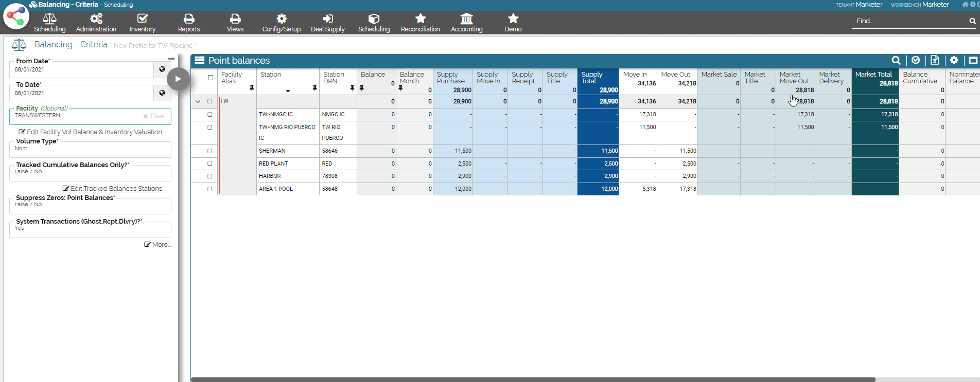Open the From Date picker globe icon
Image resolution: width=980 pixels, height=382 pixels.
(x=162, y=69)
